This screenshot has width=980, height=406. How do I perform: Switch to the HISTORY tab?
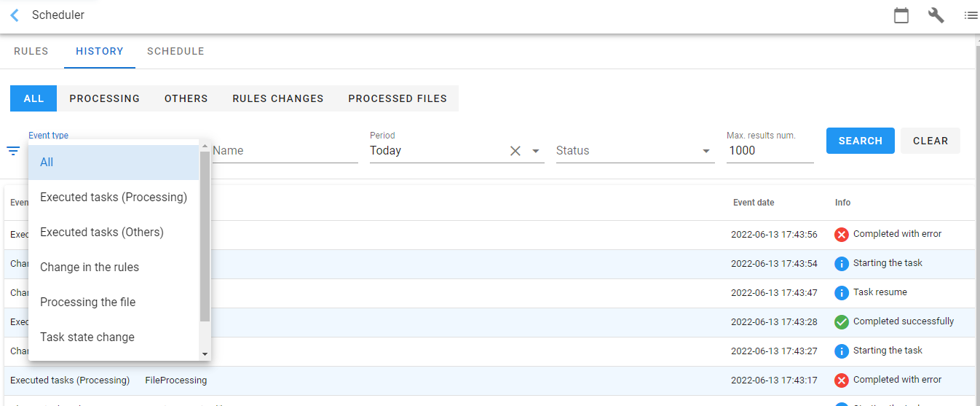100,51
